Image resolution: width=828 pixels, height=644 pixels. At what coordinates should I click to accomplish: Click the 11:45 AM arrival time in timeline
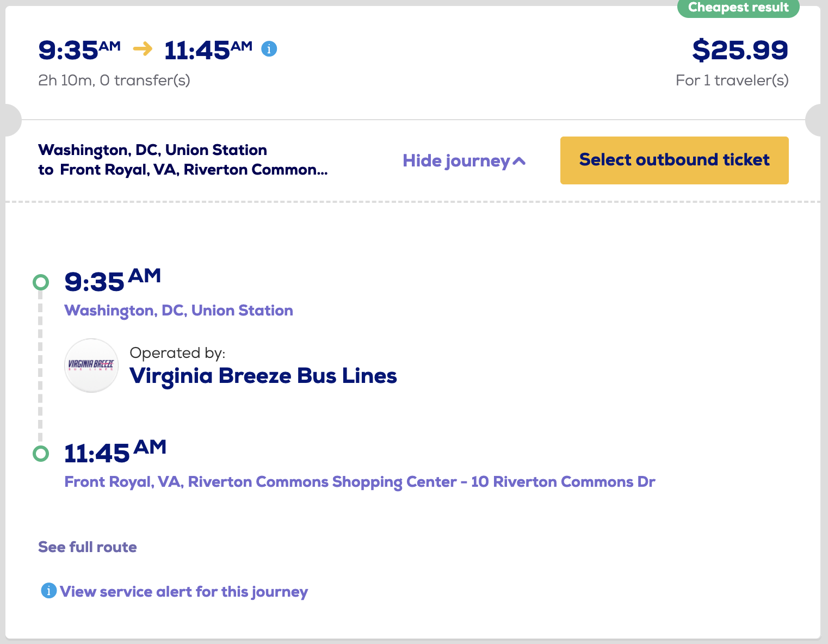click(115, 452)
